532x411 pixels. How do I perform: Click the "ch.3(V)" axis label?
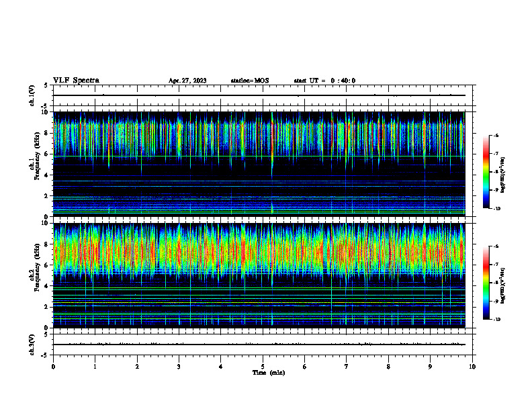32,345
